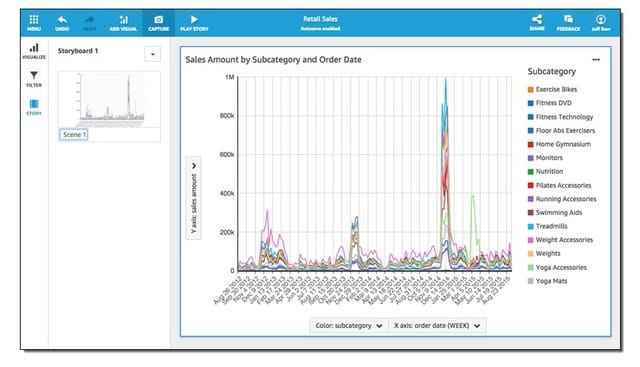Select Swimming Aids legend entry

click(555, 213)
